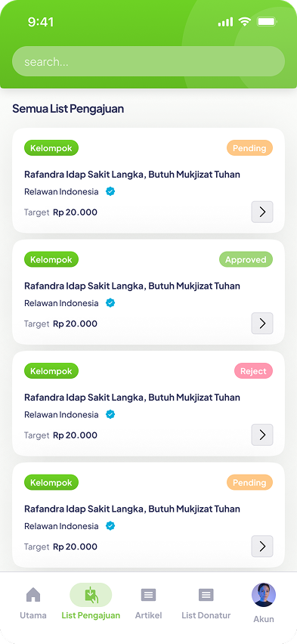Select the Approved status badge
This screenshot has width=297, height=644.
[x=246, y=259]
